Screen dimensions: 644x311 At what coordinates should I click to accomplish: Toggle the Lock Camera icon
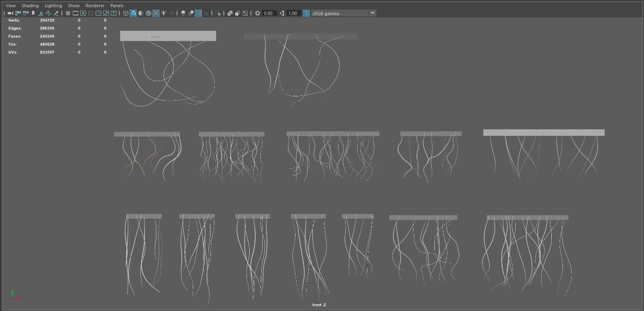pos(18,13)
